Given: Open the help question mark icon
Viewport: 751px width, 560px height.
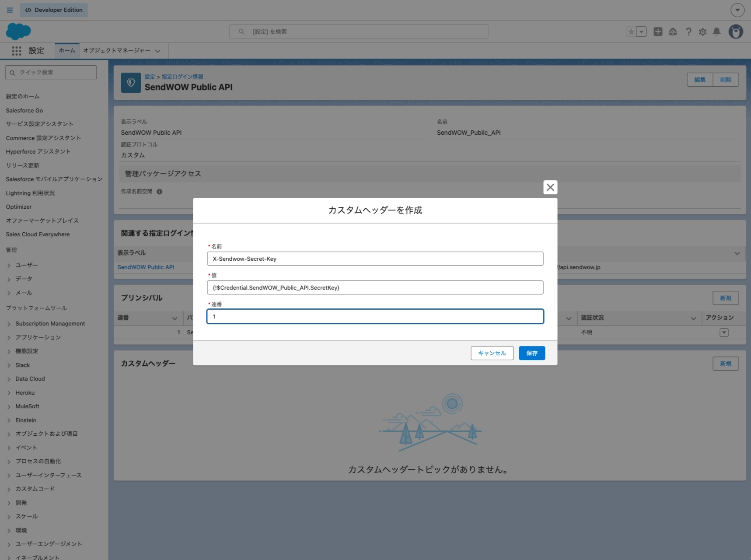Looking at the screenshot, I should pyautogui.click(x=688, y=31).
